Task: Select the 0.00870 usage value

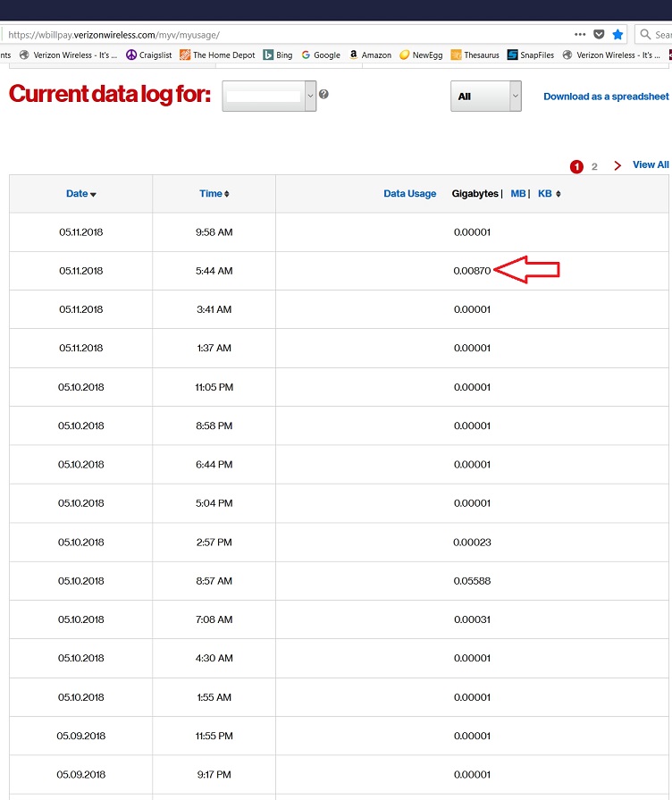Action: pos(472,271)
